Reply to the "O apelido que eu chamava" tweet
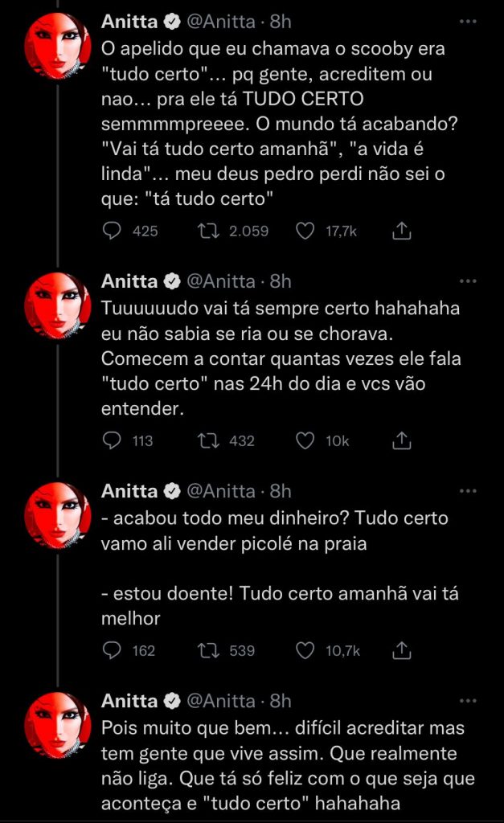Screen dimensions: 504x823 pyautogui.click(x=113, y=231)
